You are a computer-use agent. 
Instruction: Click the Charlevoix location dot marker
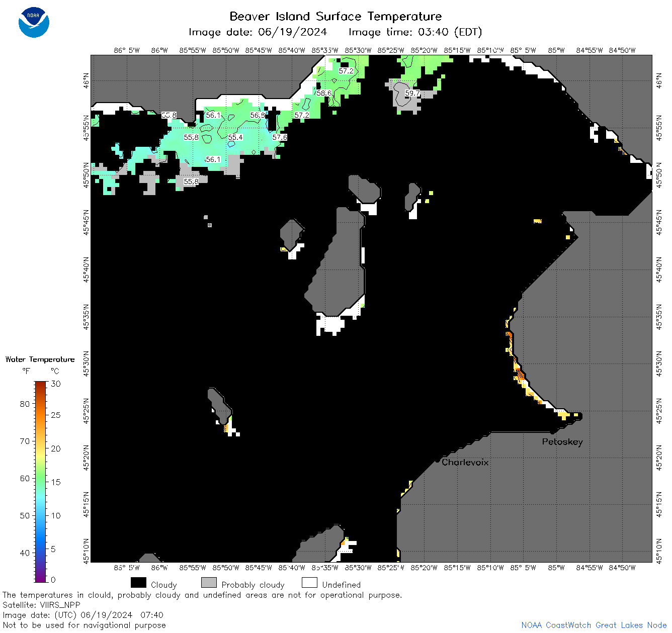437,460
